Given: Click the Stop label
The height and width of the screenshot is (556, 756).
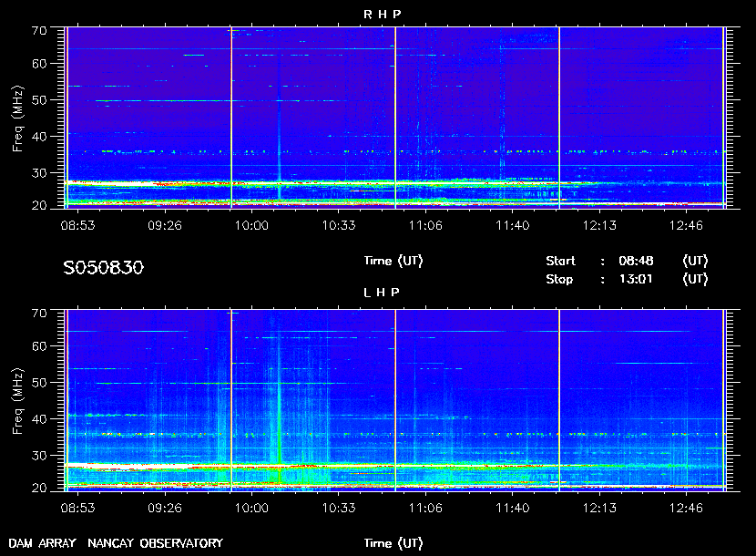Looking at the screenshot, I should pos(559,280).
